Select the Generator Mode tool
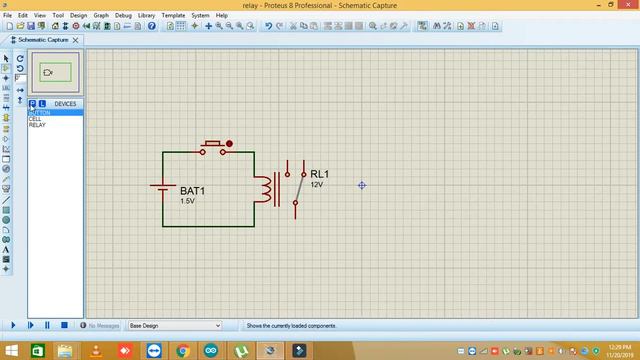Screen dimensions: 640x360 [6, 169]
